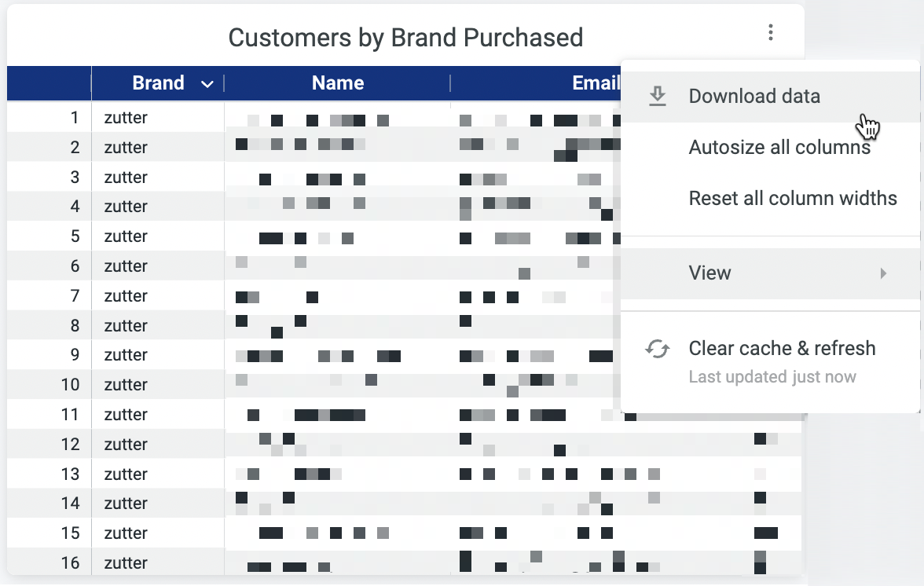The width and height of the screenshot is (924, 586).
Task: Click the download arrow icon
Action: click(x=657, y=96)
